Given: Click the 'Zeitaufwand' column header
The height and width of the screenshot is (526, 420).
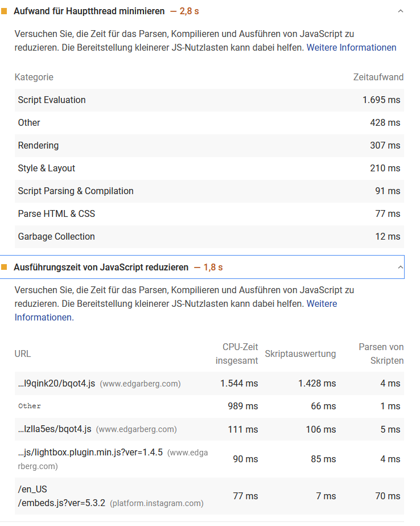Looking at the screenshot, I should pos(378,77).
